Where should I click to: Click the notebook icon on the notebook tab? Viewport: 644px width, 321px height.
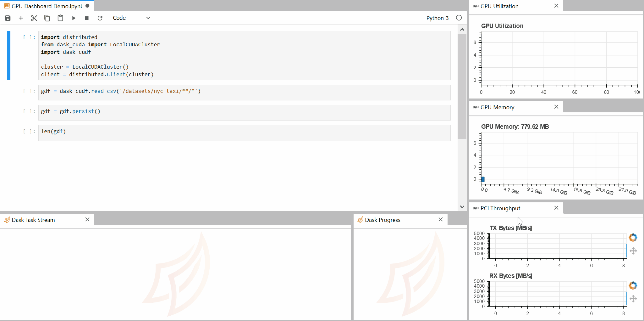pos(7,6)
